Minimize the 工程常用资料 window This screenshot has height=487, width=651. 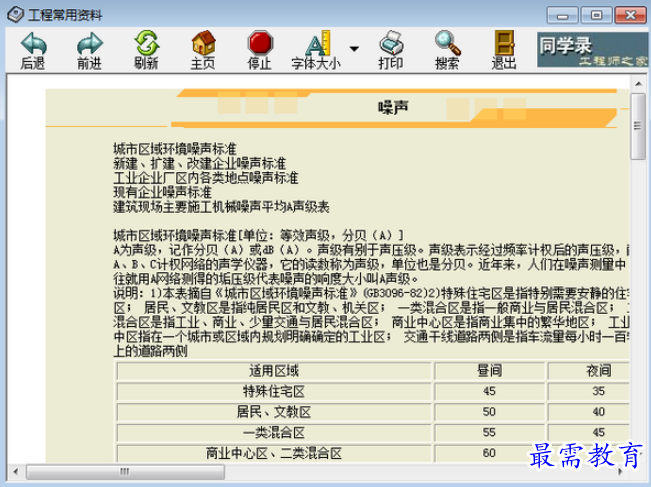(x=563, y=15)
